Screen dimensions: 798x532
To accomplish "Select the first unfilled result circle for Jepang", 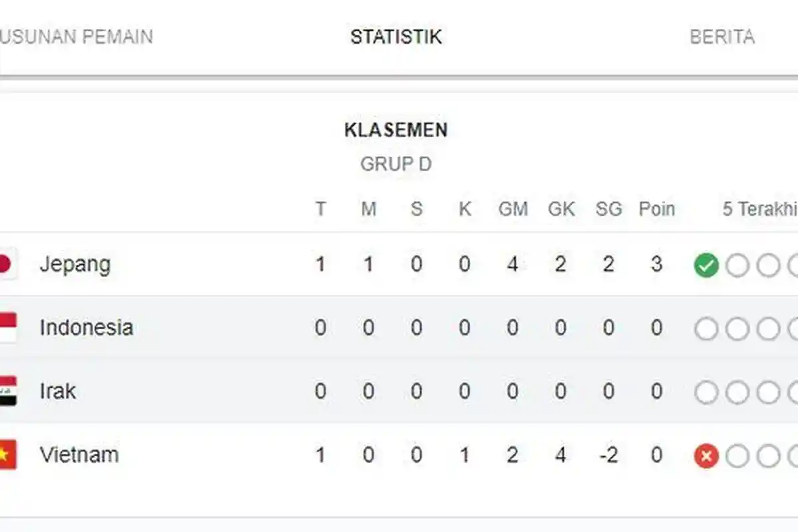I will [x=738, y=263].
